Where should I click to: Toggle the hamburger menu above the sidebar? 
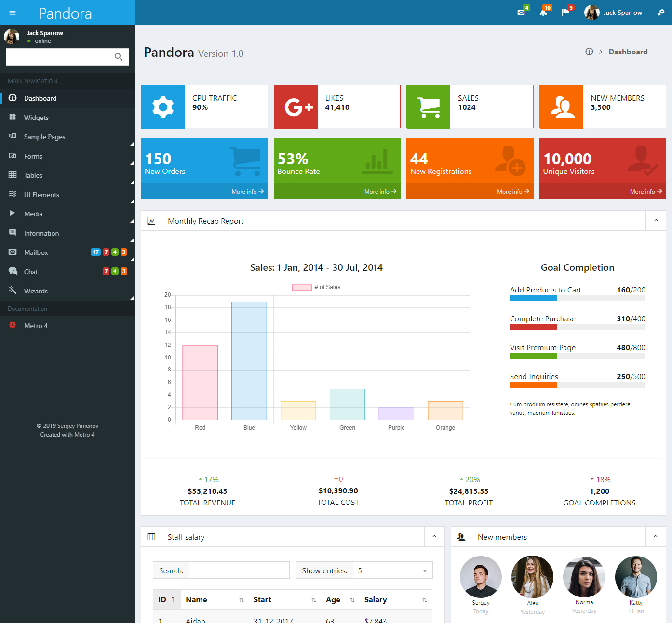pos(12,12)
